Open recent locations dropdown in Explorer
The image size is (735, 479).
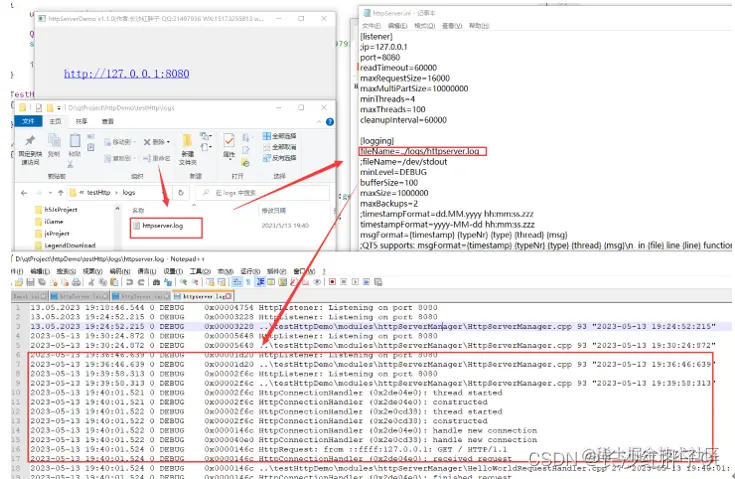[x=50, y=193]
